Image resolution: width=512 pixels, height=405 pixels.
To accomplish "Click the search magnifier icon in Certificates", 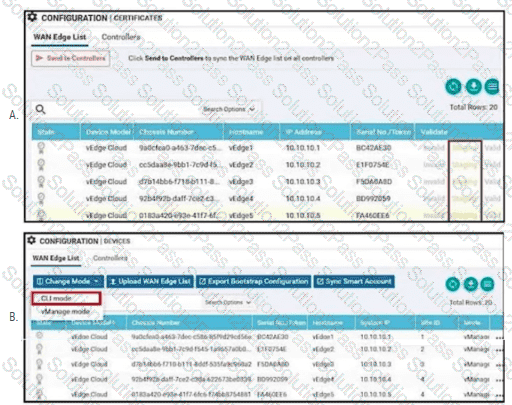I will [x=40, y=109].
